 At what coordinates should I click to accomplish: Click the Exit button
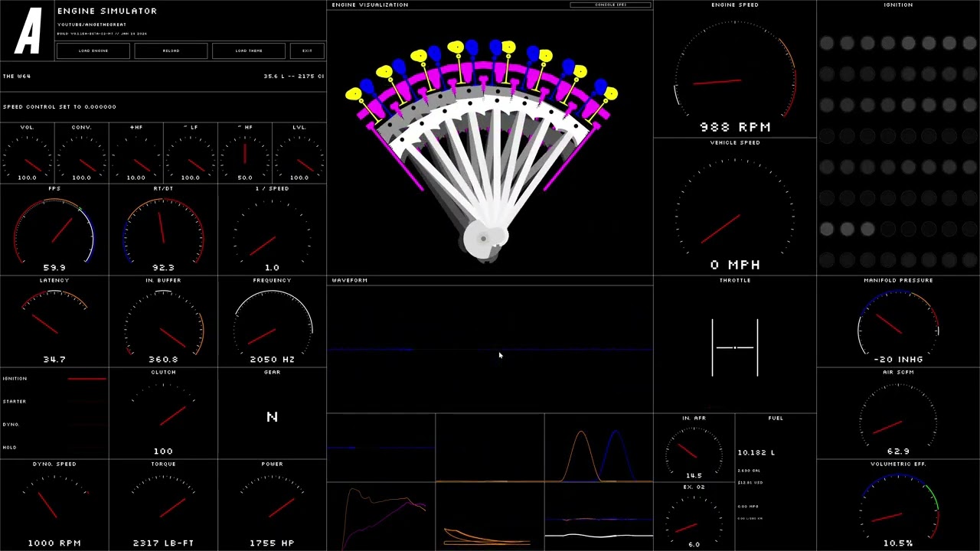point(307,51)
